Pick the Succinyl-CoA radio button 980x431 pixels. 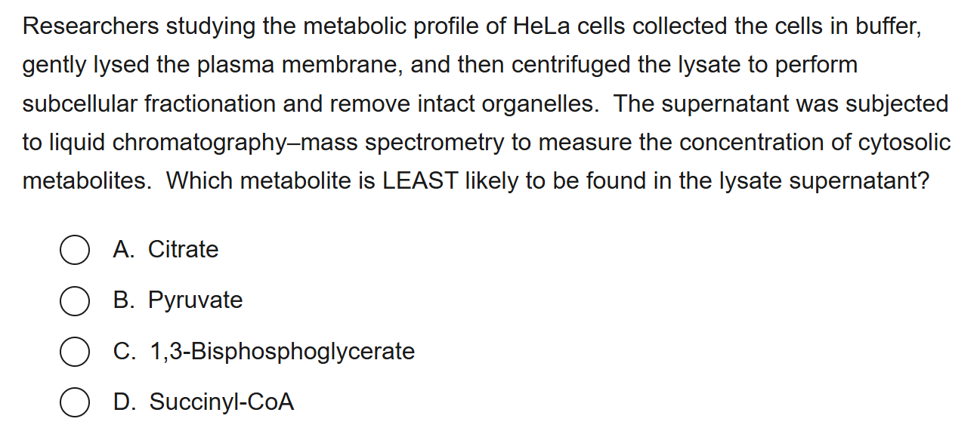click(x=73, y=403)
